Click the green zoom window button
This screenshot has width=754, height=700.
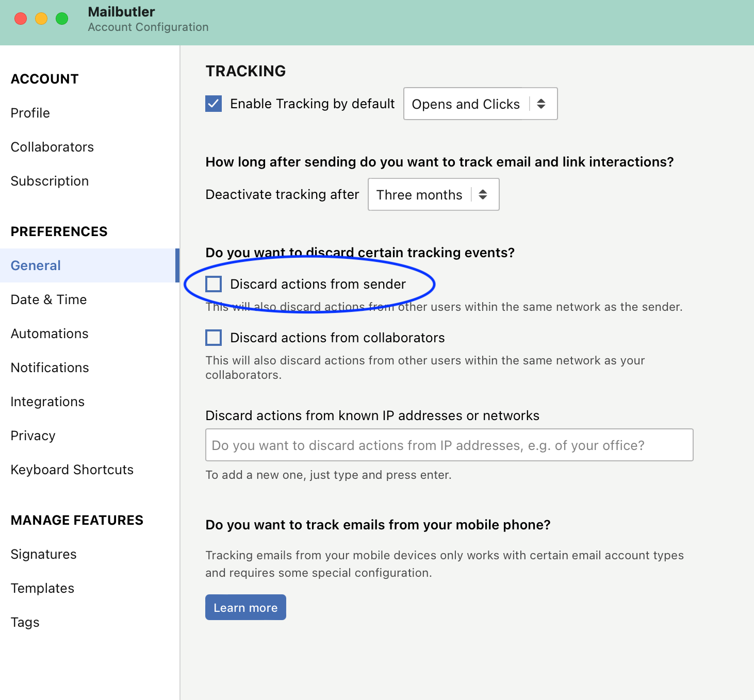point(62,19)
